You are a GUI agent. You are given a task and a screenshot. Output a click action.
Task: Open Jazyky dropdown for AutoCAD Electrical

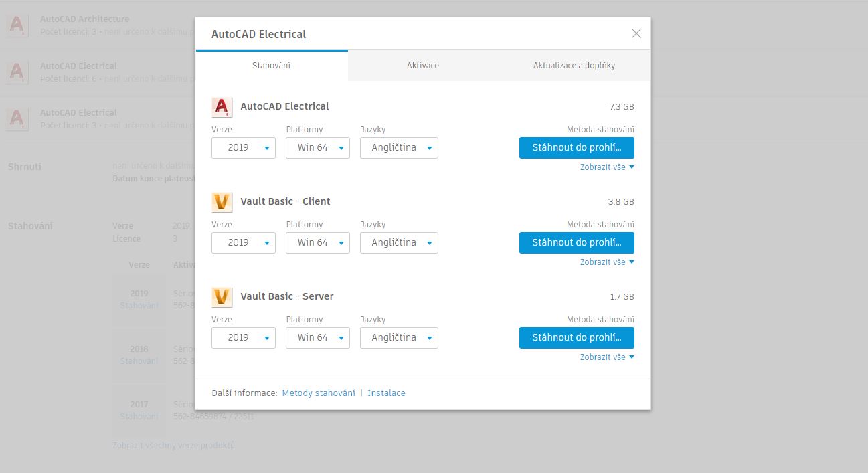pos(400,148)
